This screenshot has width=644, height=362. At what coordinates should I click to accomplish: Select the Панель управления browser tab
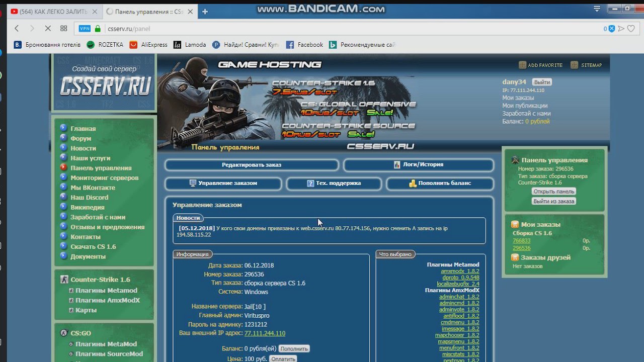(x=149, y=12)
